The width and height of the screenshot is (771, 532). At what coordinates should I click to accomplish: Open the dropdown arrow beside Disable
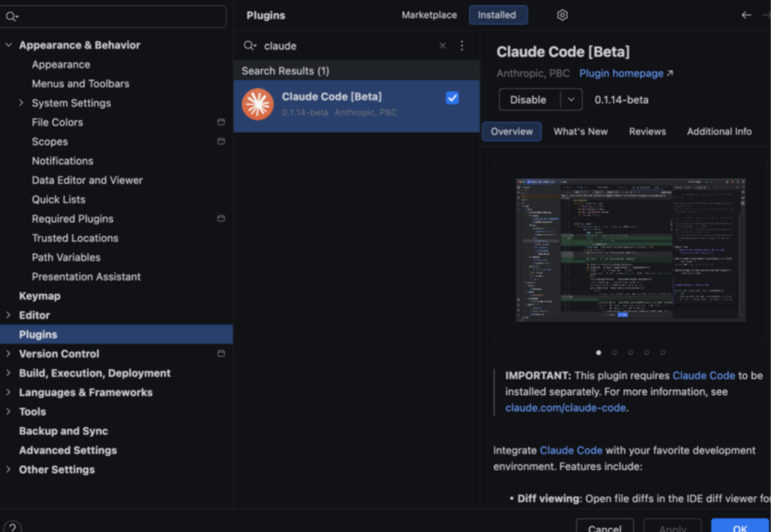[571, 100]
